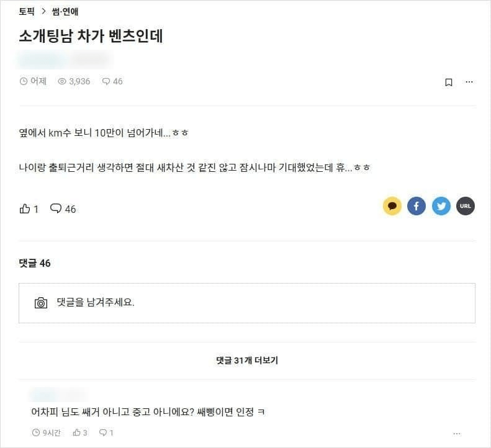Reply to the comment via its bubble icon

point(103,432)
